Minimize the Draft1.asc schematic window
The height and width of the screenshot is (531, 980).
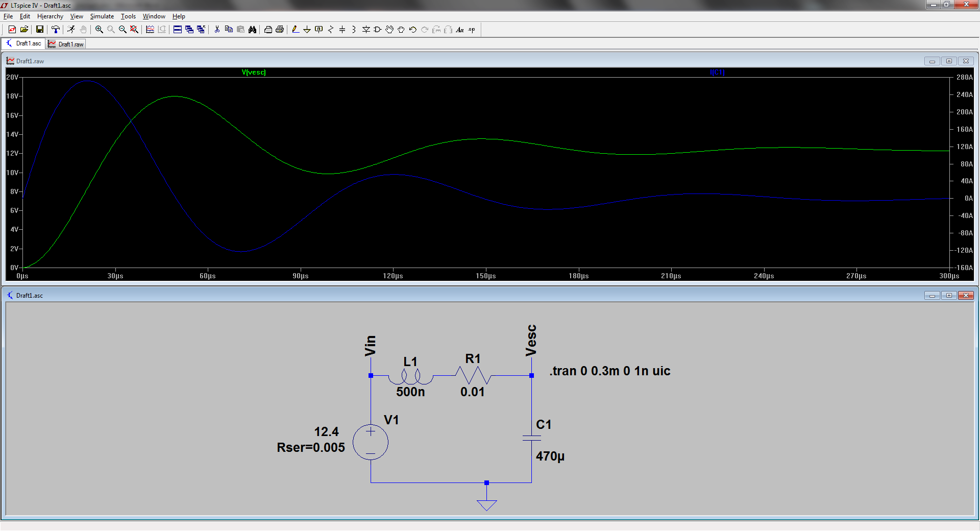[932, 295]
